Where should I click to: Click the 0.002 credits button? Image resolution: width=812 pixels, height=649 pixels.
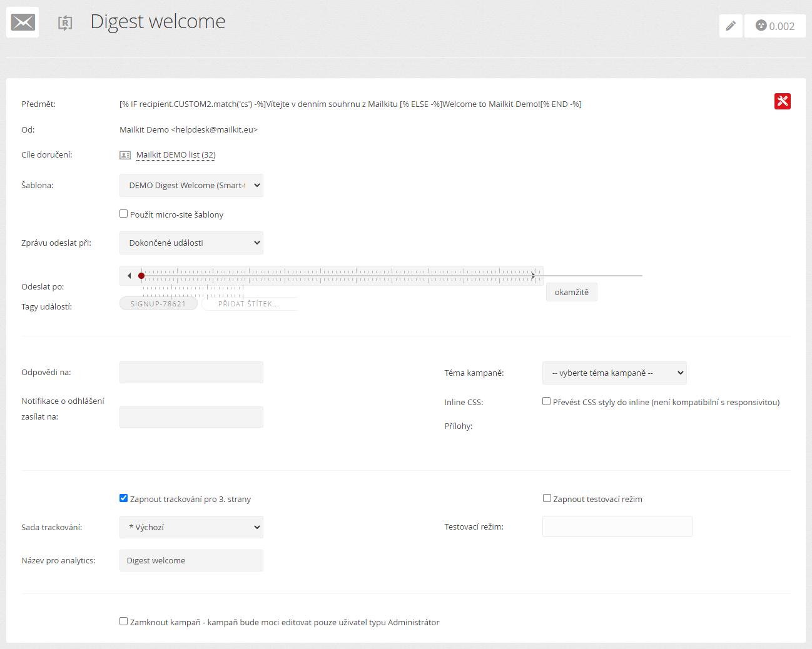click(775, 26)
